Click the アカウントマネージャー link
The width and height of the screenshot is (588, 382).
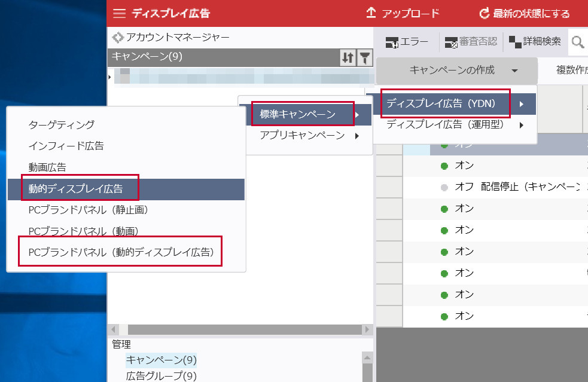[178, 37]
